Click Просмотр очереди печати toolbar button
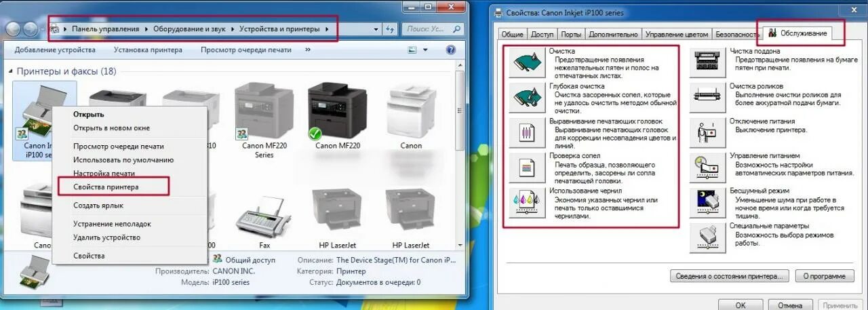This screenshot has height=310, width=868. pyautogui.click(x=246, y=50)
